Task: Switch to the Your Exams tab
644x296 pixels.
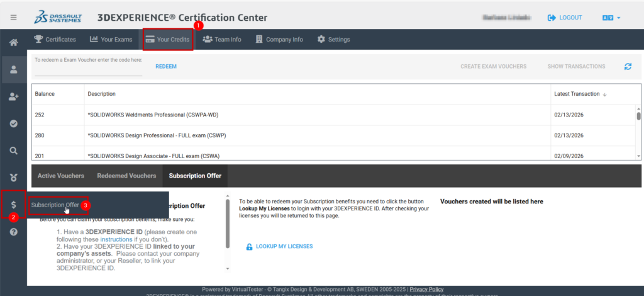Action: click(x=111, y=40)
